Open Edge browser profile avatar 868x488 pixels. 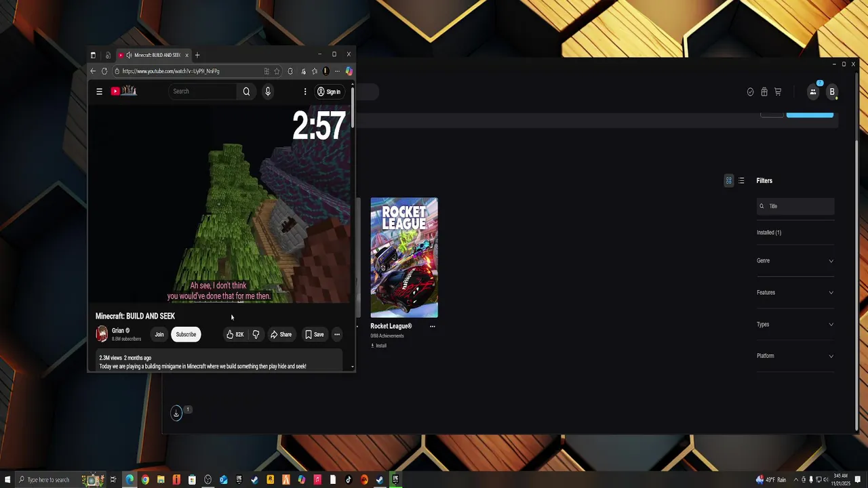pyautogui.click(x=325, y=71)
